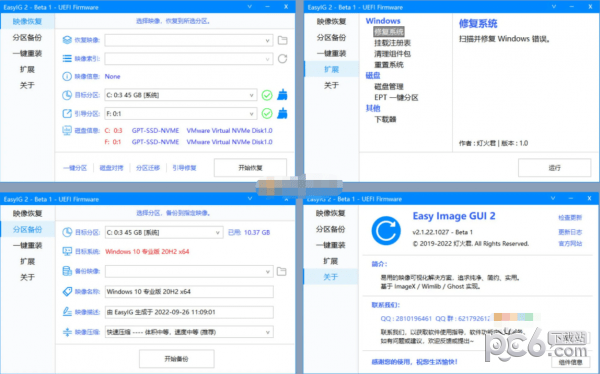600x374 pixels.
Task: Click the 已用: 10.37 GB value
Action: [x=249, y=232]
